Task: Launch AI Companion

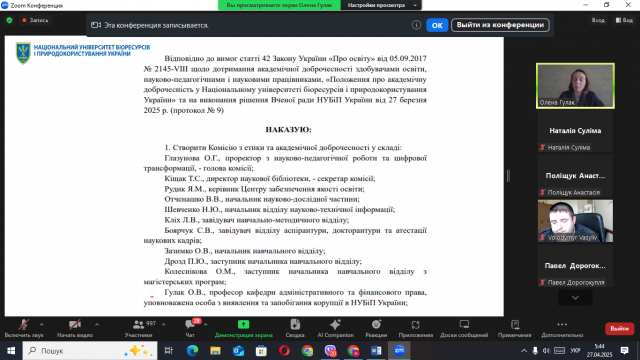Action: tap(336, 329)
